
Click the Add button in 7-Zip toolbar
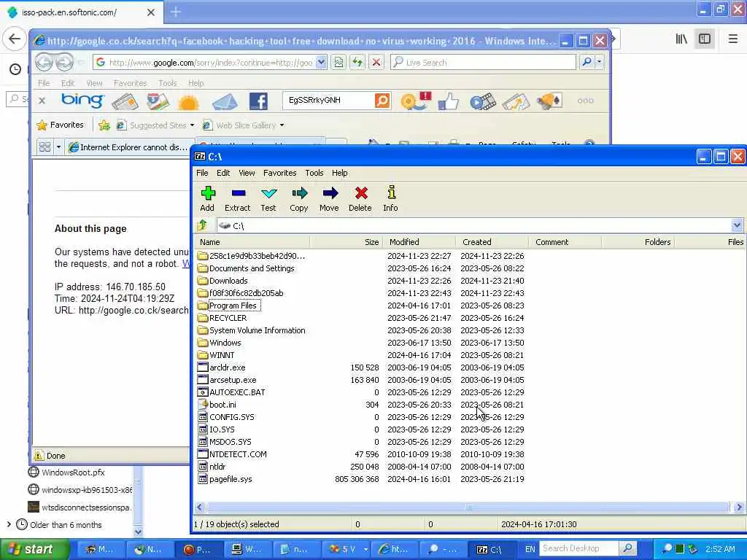[207, 198]
